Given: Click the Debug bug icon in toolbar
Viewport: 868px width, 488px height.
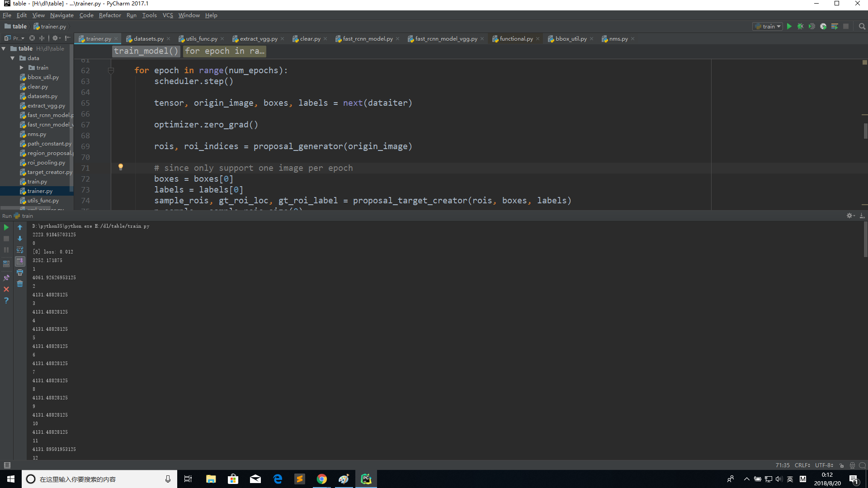Looking at the screenshot, I should pyautogui.click(x=800, y=27).
